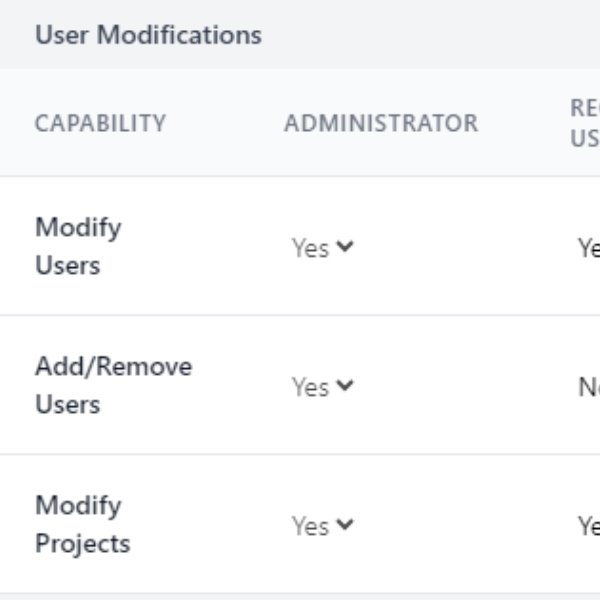Click the ADMINISTRATOR column header
This screenshot has height=600, width=600.
coord(381,123)
